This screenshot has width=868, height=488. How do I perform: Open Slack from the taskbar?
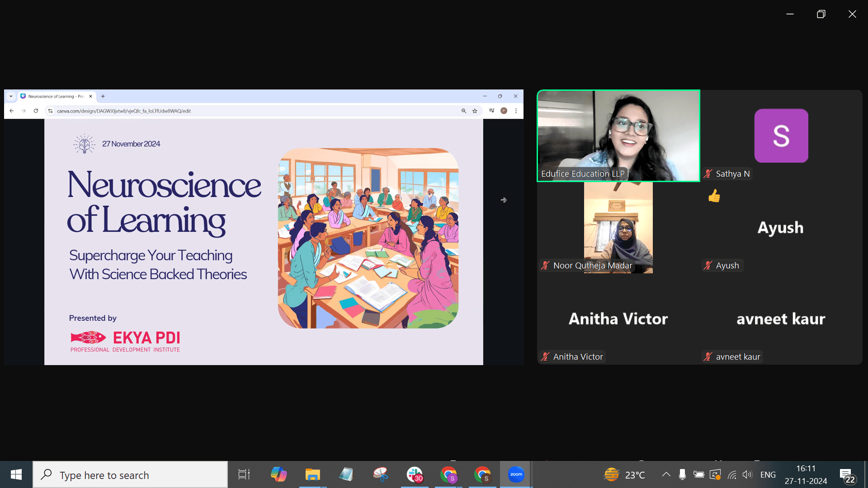(x=415, y=474)
